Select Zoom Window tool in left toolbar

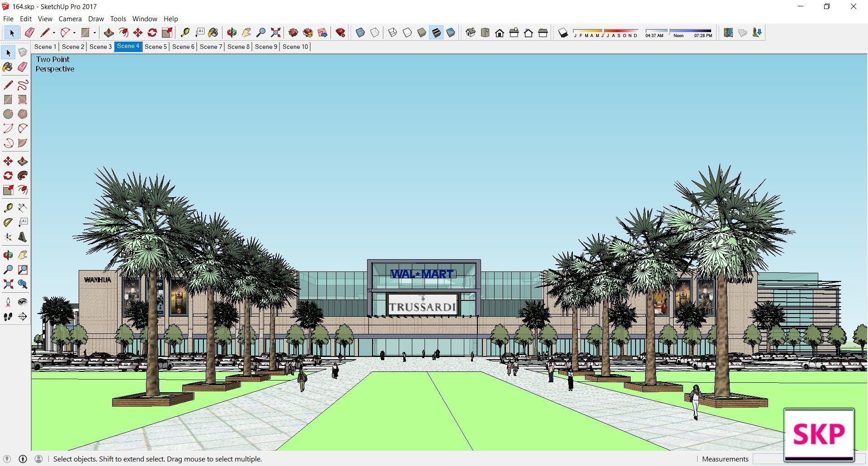click(x=23, y=270)
